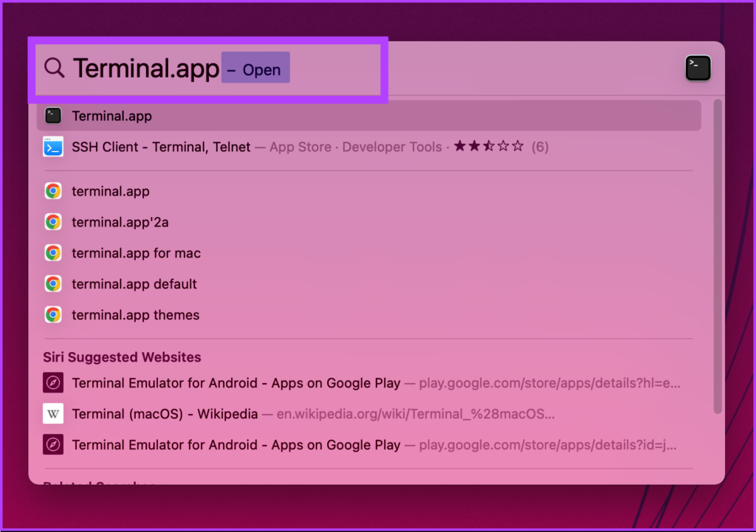Click the star rating of SSH Client
The width and height of the screenshot is (756, 532).
489,147
